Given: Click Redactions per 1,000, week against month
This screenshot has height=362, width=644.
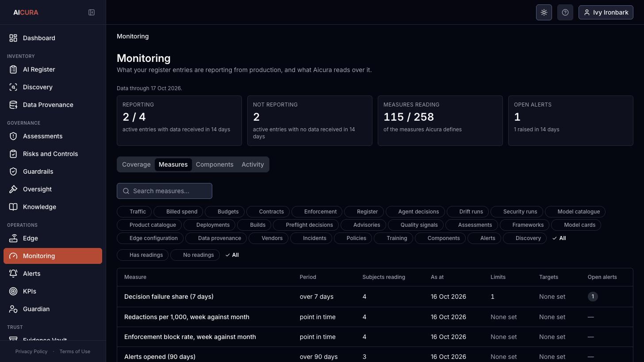Looking at the screenshot, I should pos(187,317).
